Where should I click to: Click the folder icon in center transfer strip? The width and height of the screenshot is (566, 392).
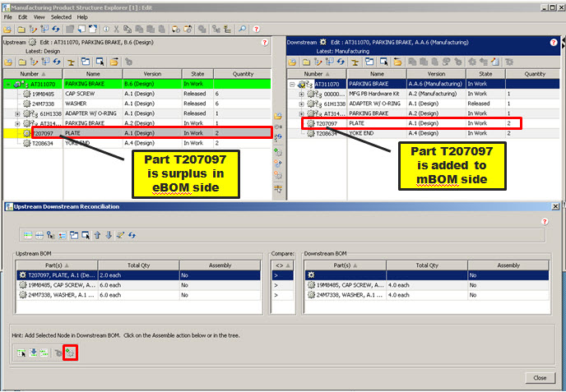[x=278, y=116]
